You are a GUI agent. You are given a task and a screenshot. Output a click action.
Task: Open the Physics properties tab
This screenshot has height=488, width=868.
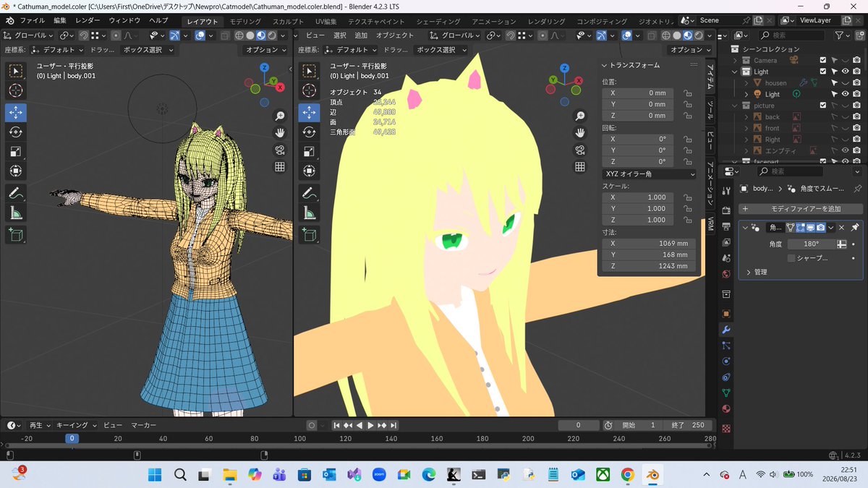point(726,361)
